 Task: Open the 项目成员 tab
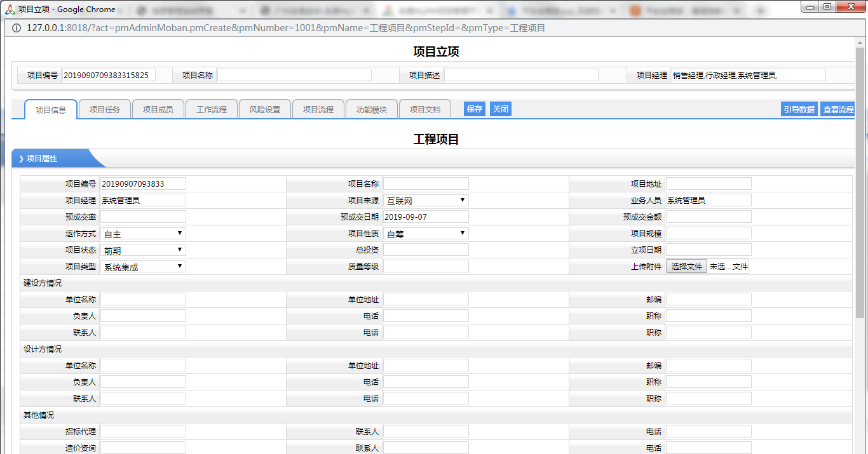[158, 109]
